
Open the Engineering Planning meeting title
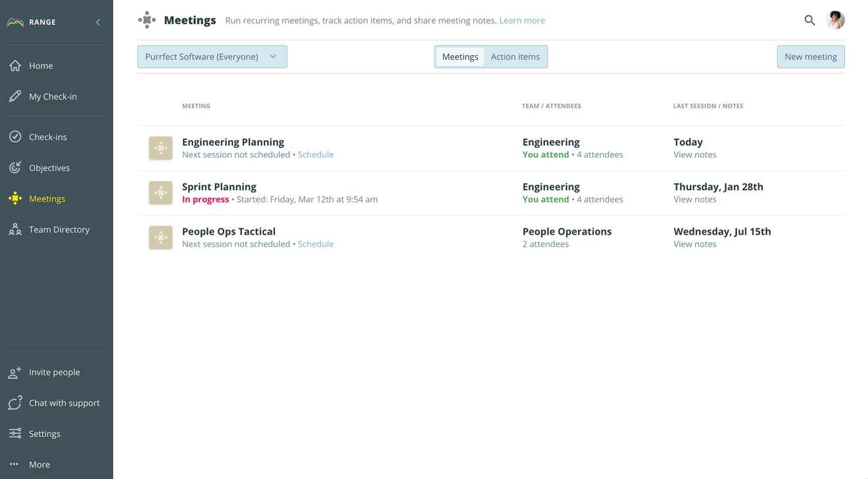(233, 142)
